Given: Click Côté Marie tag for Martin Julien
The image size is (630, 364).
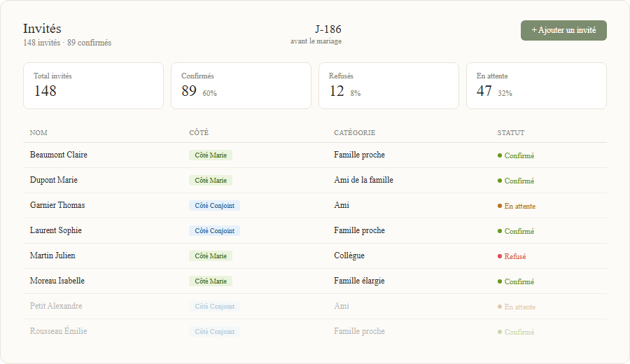Looking at the screenshot, I should coord(211,256).
